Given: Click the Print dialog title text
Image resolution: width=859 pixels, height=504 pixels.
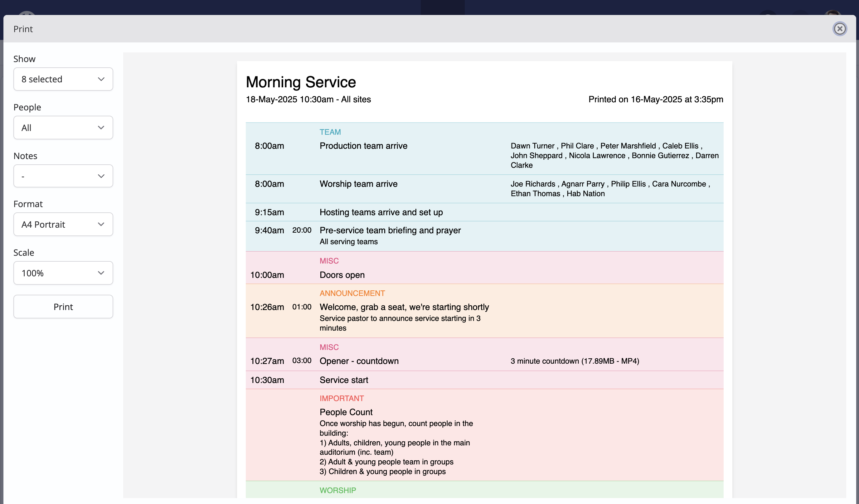Looking at the screenshot, I should click(23, 29).
